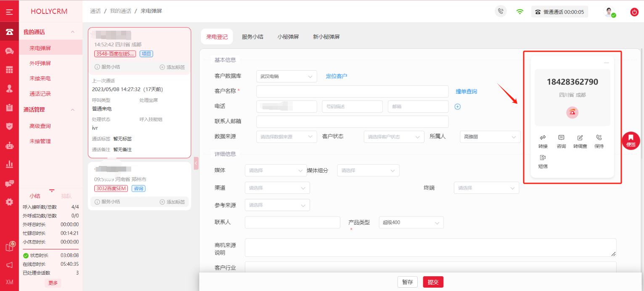This screenshot has width=644, height=291.
Task: Open the 数据来源 dropdown
Action: coord(286,137)
